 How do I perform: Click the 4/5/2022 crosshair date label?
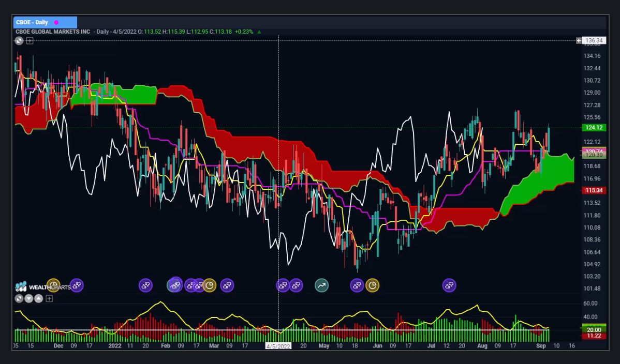278,346
